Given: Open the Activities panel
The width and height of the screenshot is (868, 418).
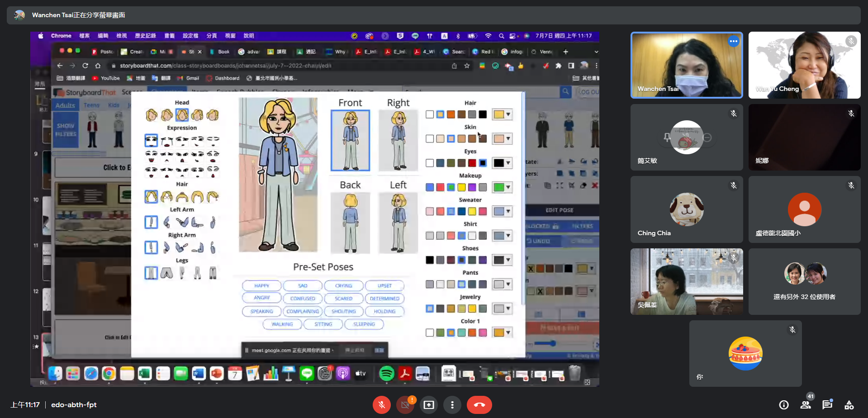Looking at the screenshot, I should point(849,405).
